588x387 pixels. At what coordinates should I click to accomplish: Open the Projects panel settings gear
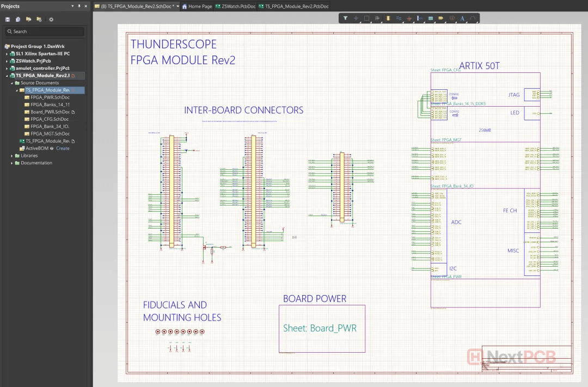[x=51, y=19]
